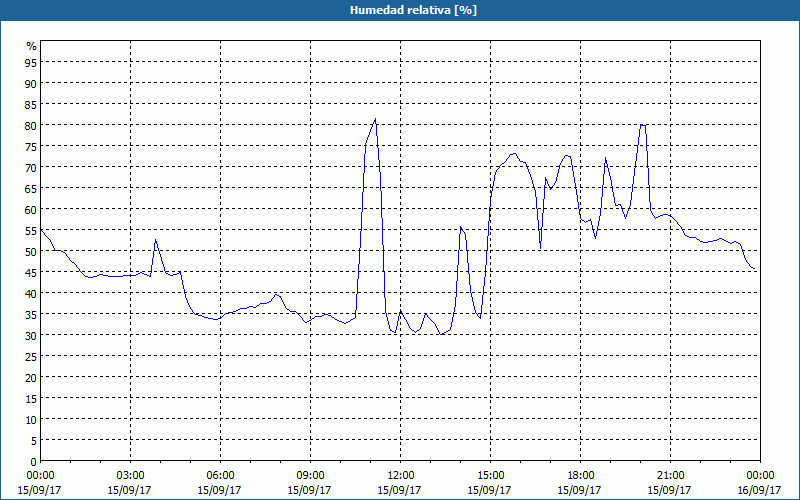This screenshot has height=500, width=800.
Task: Select the y-axis value label '10'
Action: (31, 420)
